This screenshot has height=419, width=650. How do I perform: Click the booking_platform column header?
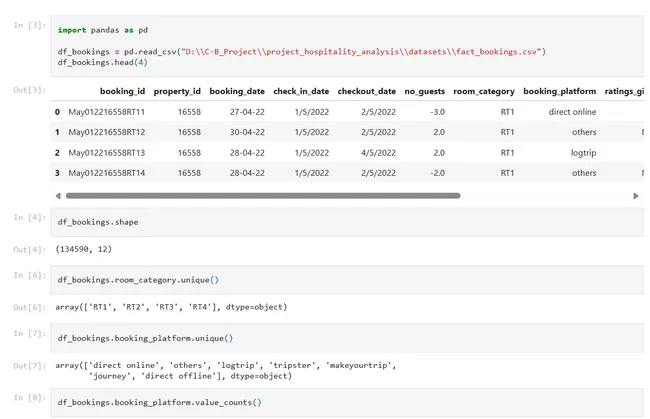point(560,91)
